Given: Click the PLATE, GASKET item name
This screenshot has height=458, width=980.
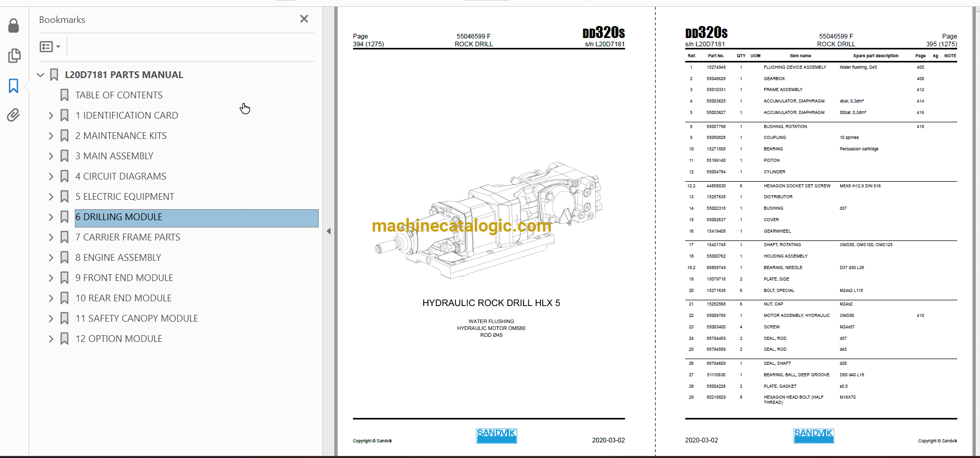Looking at the screenshot, I should pyautogui.click(x=780, y=386).
